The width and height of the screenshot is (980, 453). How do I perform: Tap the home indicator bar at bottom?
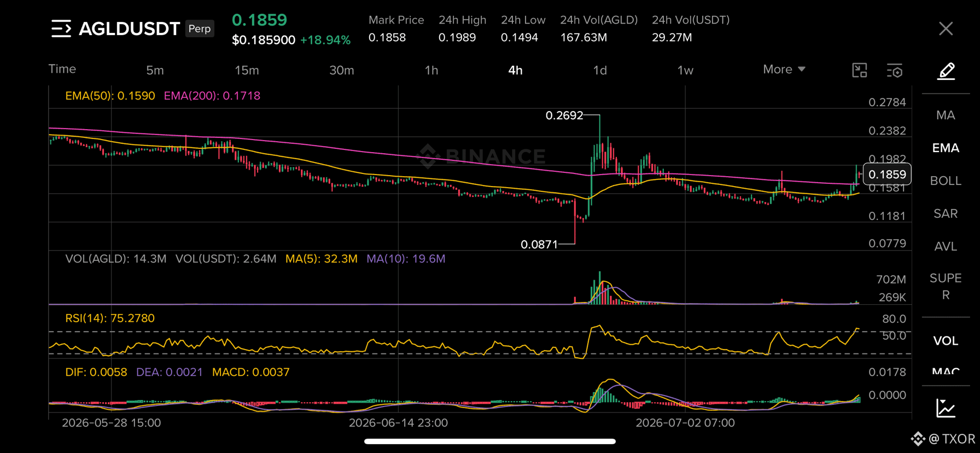pos(490,442)
